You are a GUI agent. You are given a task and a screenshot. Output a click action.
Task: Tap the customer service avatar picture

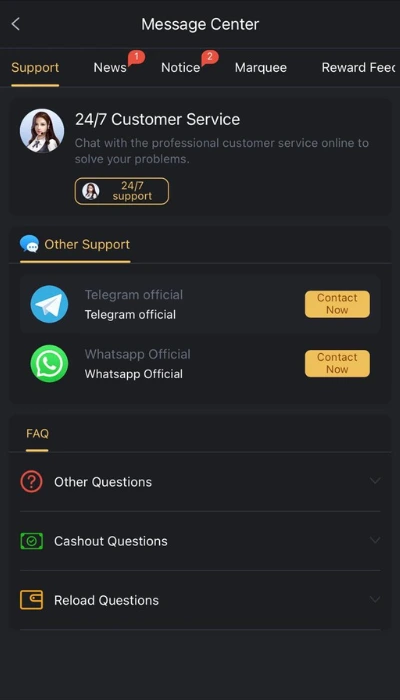[x=42, y=131]
